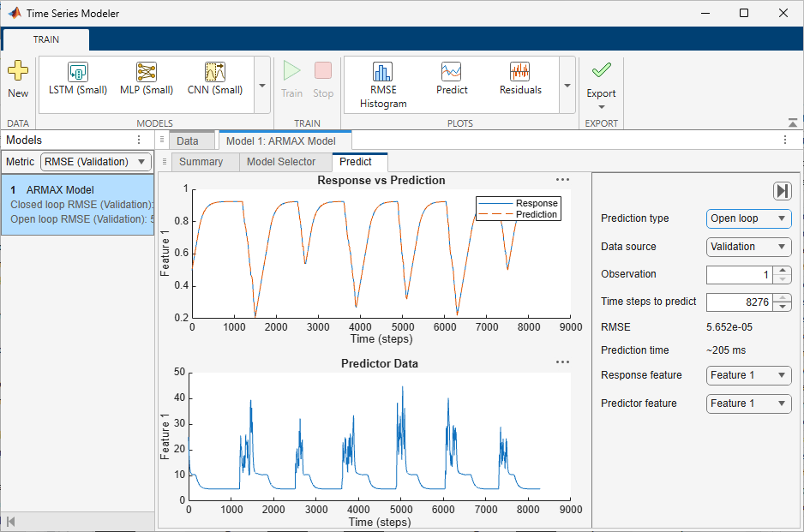Select the MLP (Small) model icon
The image size is (804, 532).
(x=146, y=72)
